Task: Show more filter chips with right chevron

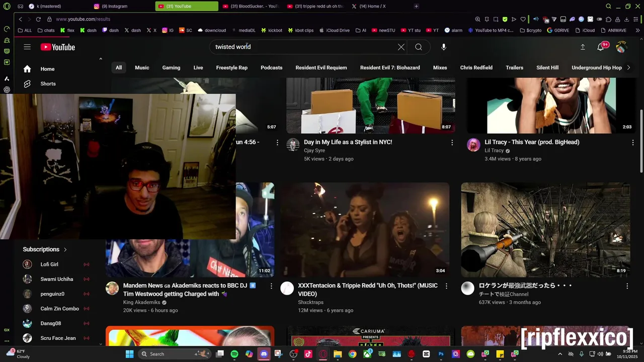Action: coord(628,67)
